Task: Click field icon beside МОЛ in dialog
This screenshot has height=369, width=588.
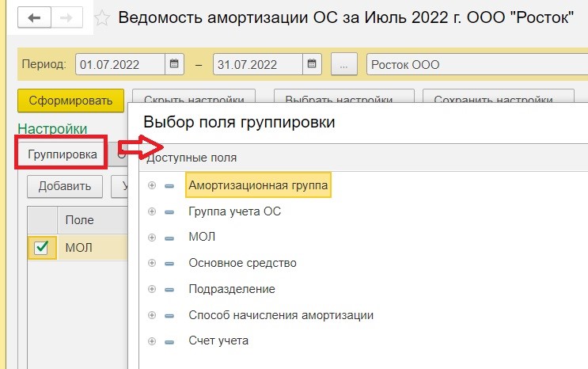Action: (x=169, y=238)
